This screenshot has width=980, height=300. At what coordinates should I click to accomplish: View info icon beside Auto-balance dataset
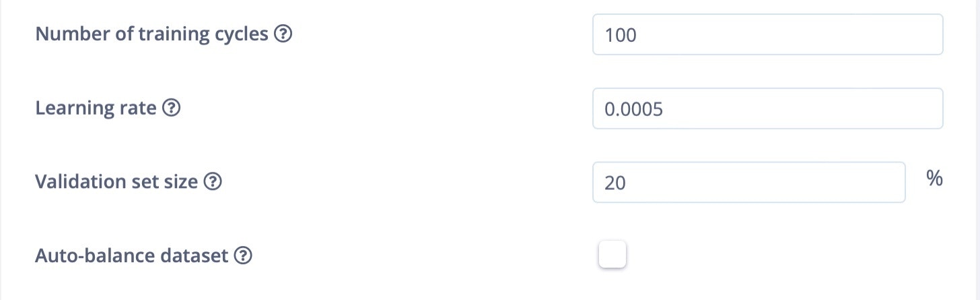pyautogui.click(x=243, y=256)
